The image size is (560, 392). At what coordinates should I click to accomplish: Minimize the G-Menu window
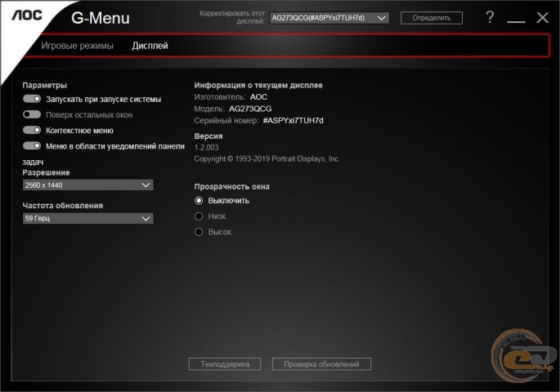[516, 21]
